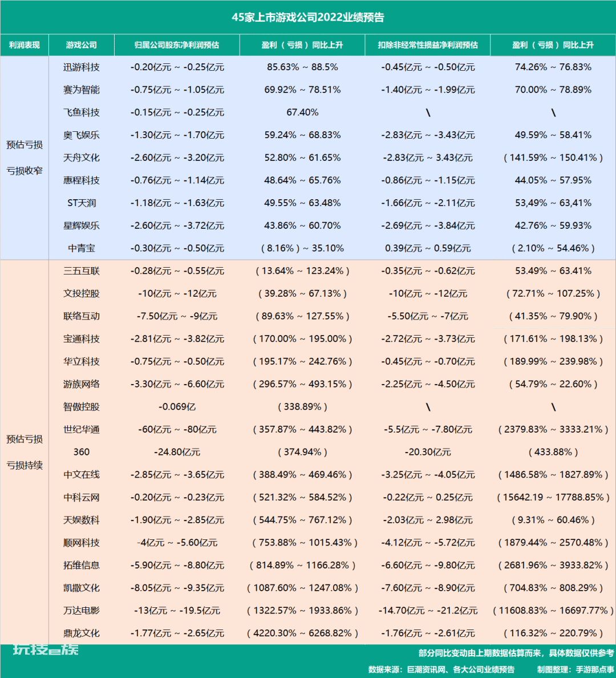This screenshot has width=616, height=678.
Task: Select the '世纪华通' company cell
Action: click(81, 429)
